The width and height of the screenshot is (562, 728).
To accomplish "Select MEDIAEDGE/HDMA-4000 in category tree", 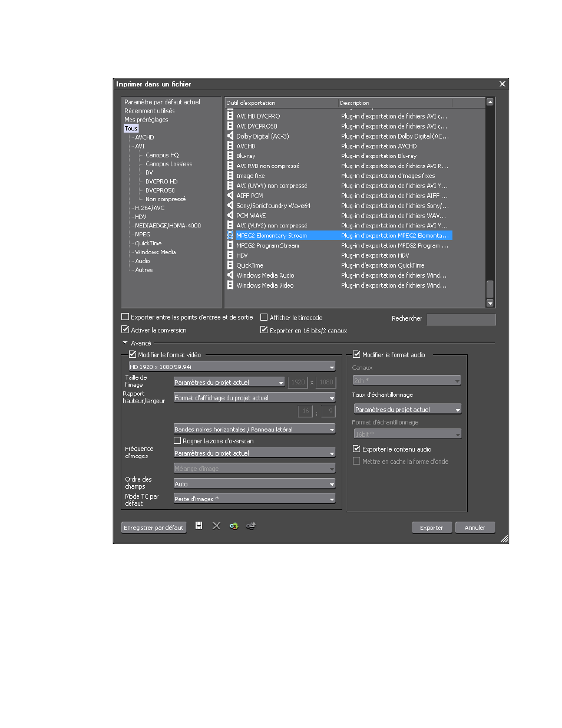I will [x=168, y=226].
